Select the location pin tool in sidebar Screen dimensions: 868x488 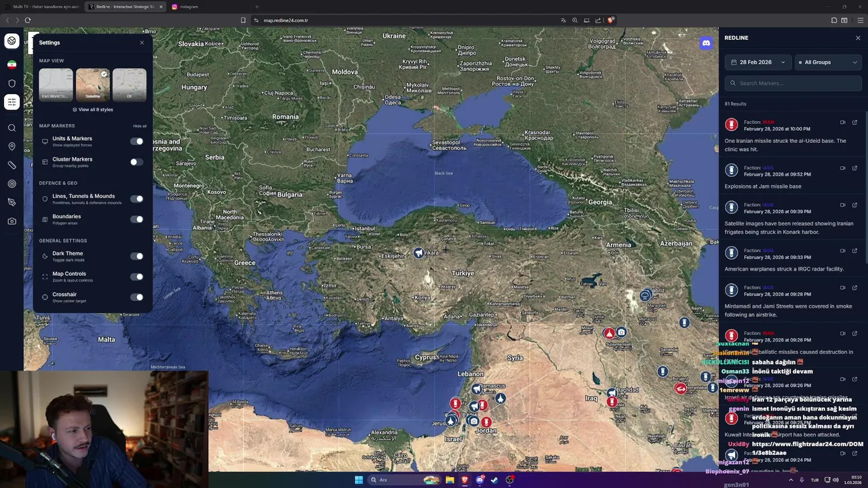click(x=12, y=146)
